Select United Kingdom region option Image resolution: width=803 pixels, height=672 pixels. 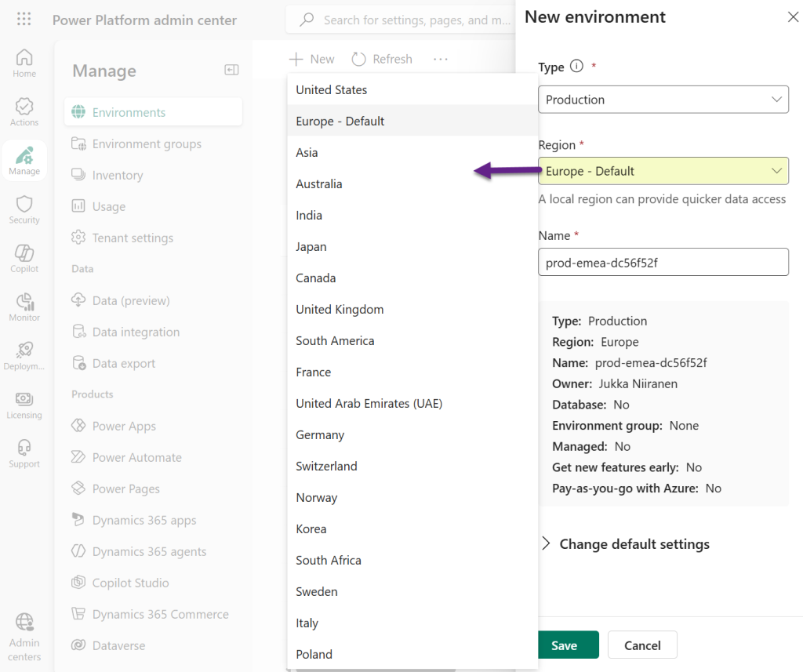(412, 310)
